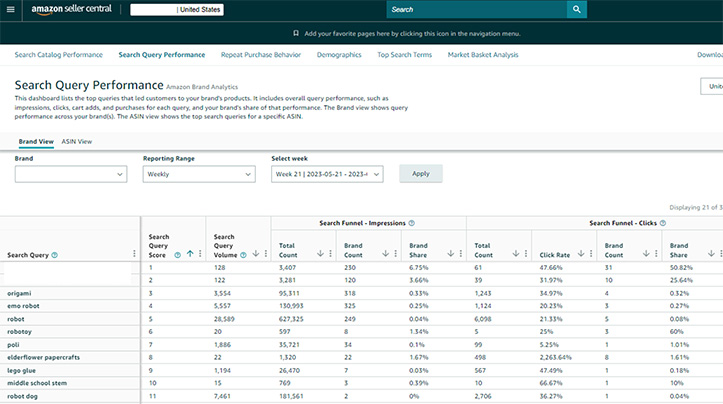Click the magnifying glass search button
Viewport: 723px width, 404px height.
[x=577, y=9]
